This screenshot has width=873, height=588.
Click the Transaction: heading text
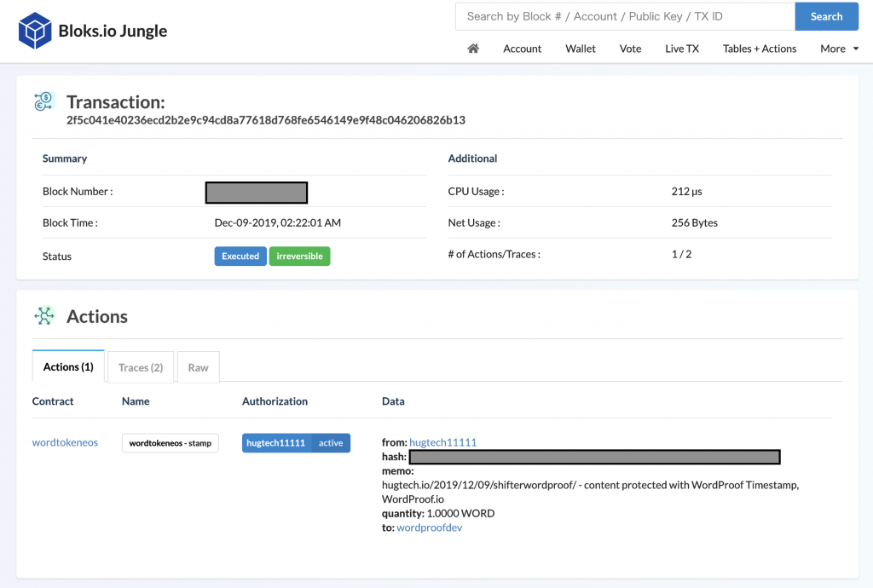(116, 101)
